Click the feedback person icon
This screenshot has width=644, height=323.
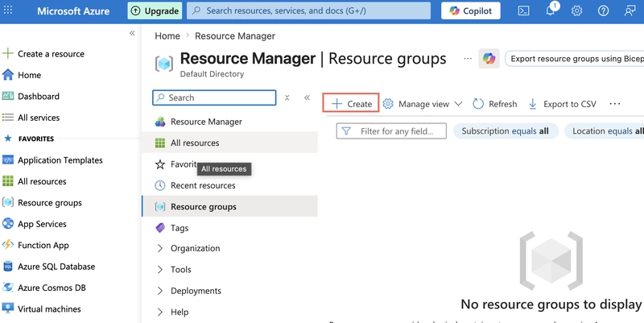click(x=630, y=10)
